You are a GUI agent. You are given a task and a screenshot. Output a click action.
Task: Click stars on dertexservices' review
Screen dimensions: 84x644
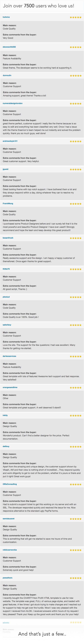click(76, 356)
